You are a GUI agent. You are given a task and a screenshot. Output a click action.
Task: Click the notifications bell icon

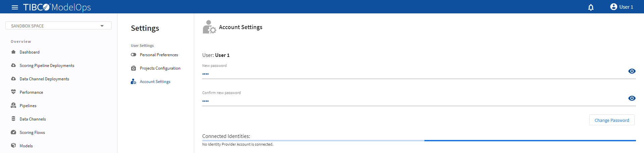pyautogui.click(x=591, y=7)
